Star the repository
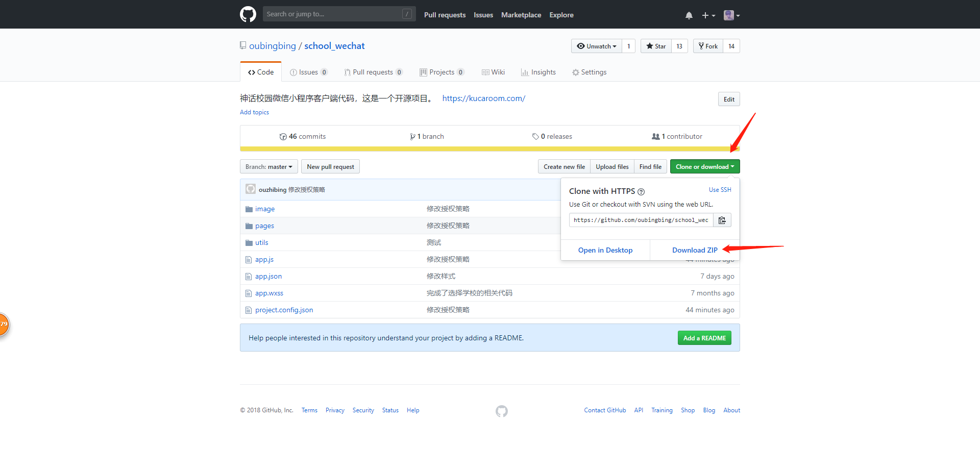 (x=656, y=46)
